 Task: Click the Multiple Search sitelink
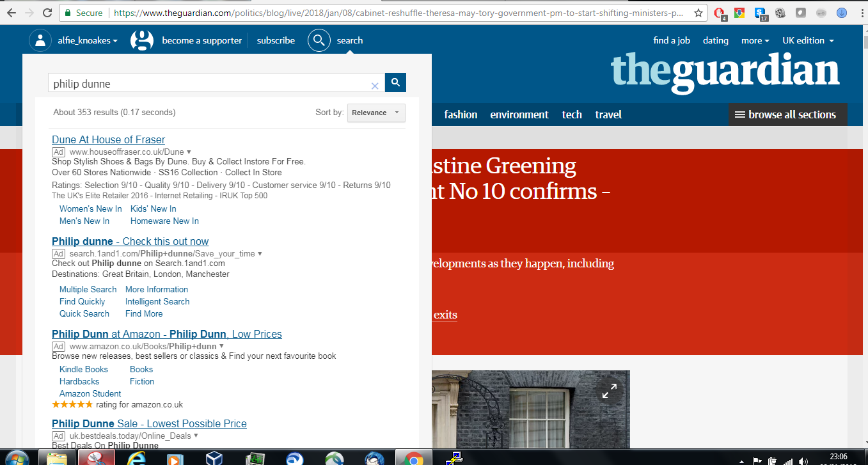88,289
